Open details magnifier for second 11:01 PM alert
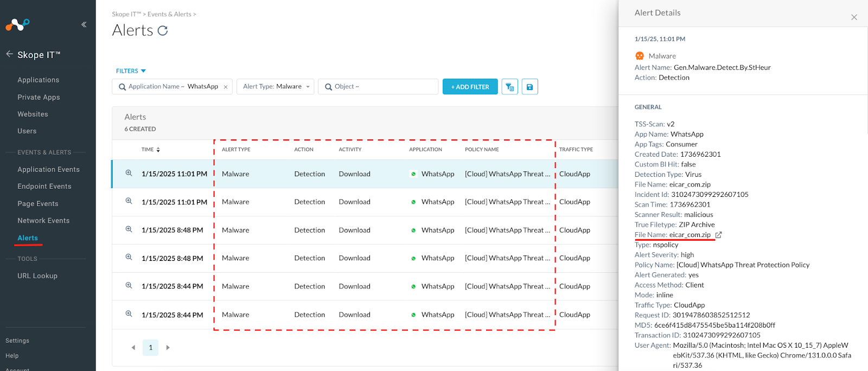Viewport: 868px width, 371px height. 129,201
